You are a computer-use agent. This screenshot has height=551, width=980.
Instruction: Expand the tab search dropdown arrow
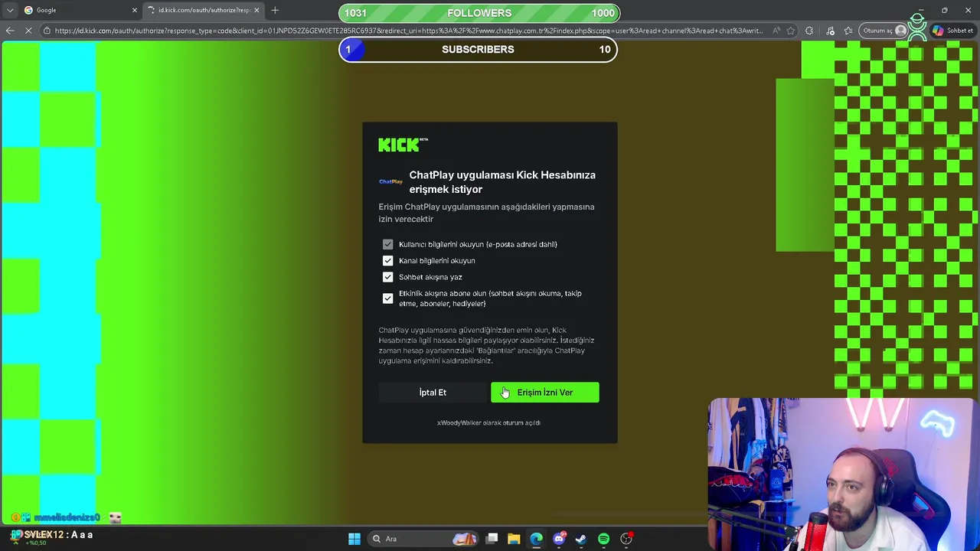click(x=10, y=10)
